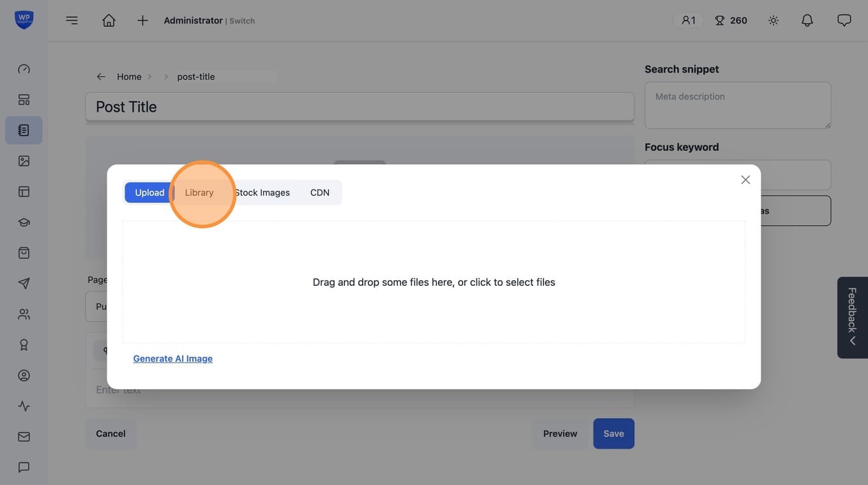Screen dimensions: 868x485
Task: Click into the Meta description box
Action: coord(738,105)
